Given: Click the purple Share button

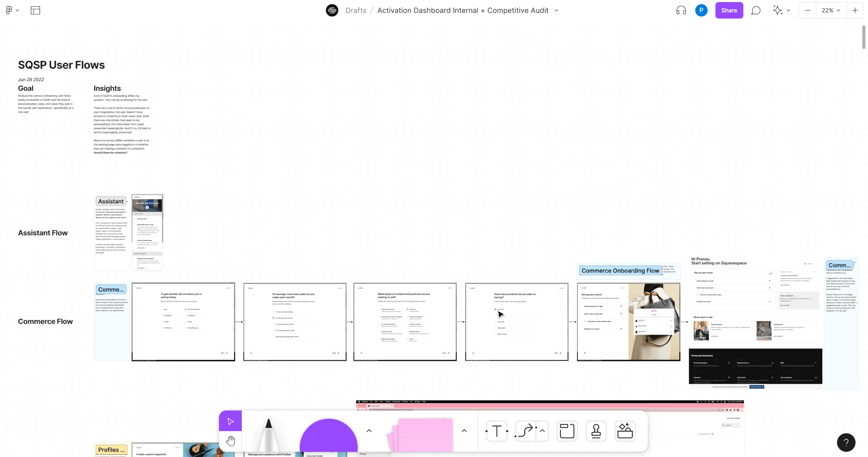Looking at the screenshot, I should point(729,10).
